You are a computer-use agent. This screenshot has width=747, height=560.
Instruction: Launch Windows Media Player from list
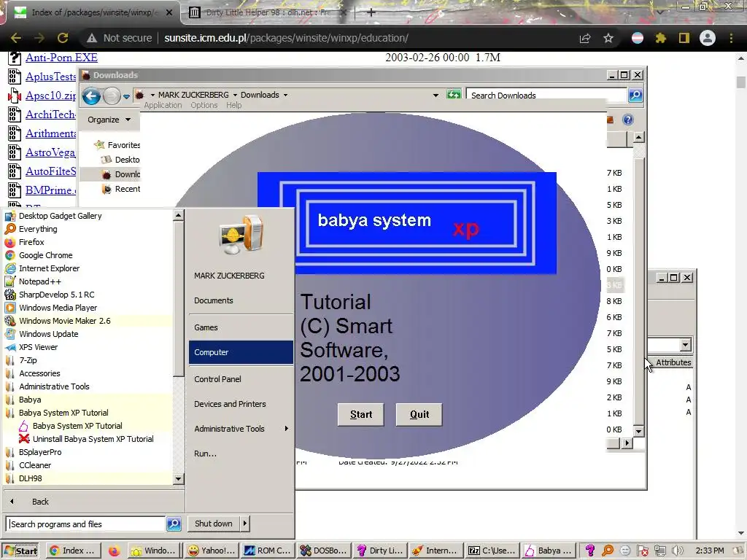point(58,308)
